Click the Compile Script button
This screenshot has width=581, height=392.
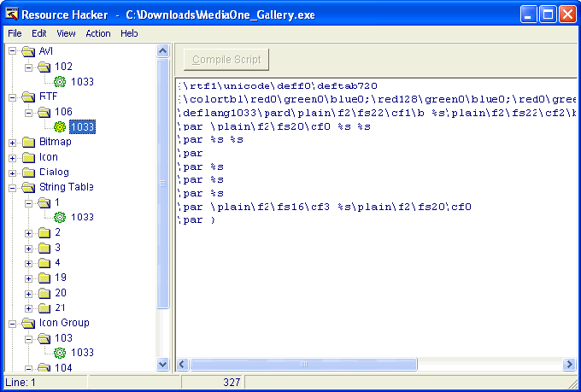tap(226, 60)
